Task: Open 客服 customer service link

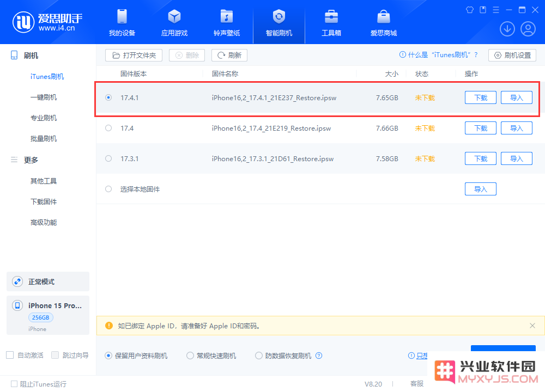Action: (x=417, y=384)
